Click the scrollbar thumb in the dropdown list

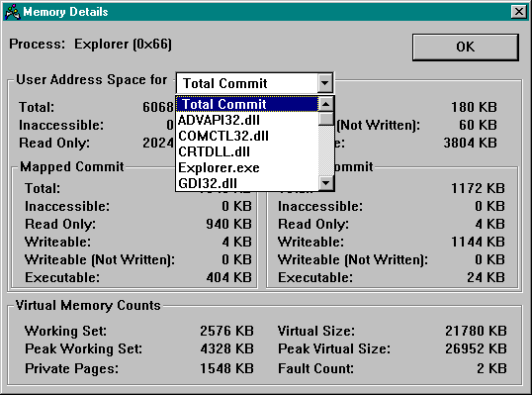click(326, 119)
